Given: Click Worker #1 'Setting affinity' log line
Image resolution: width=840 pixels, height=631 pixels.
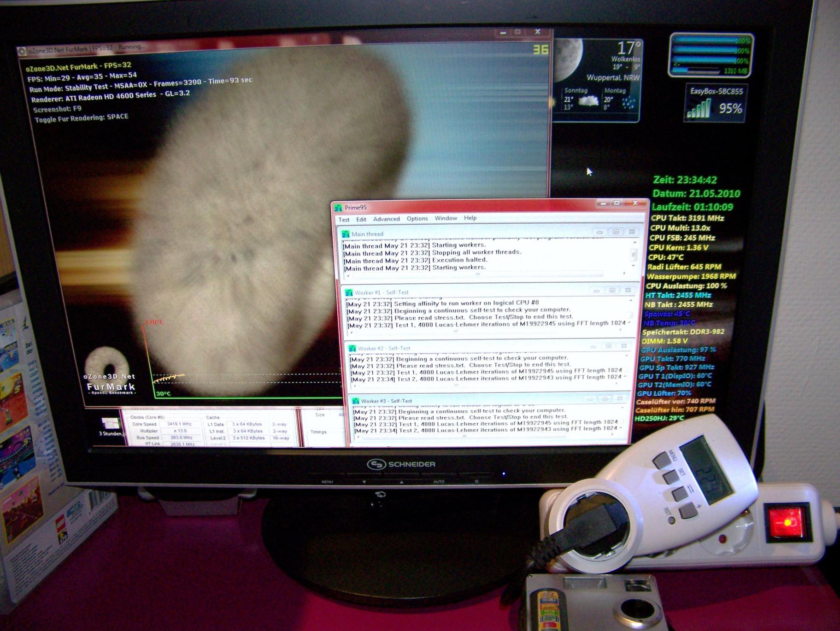Looking at the screenshot, I should pos(442,303).
